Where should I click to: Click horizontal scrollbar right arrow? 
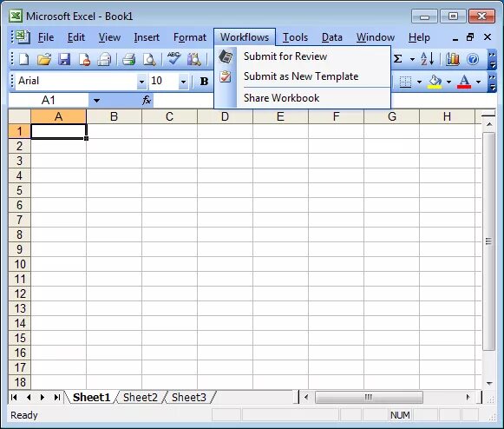468,398
